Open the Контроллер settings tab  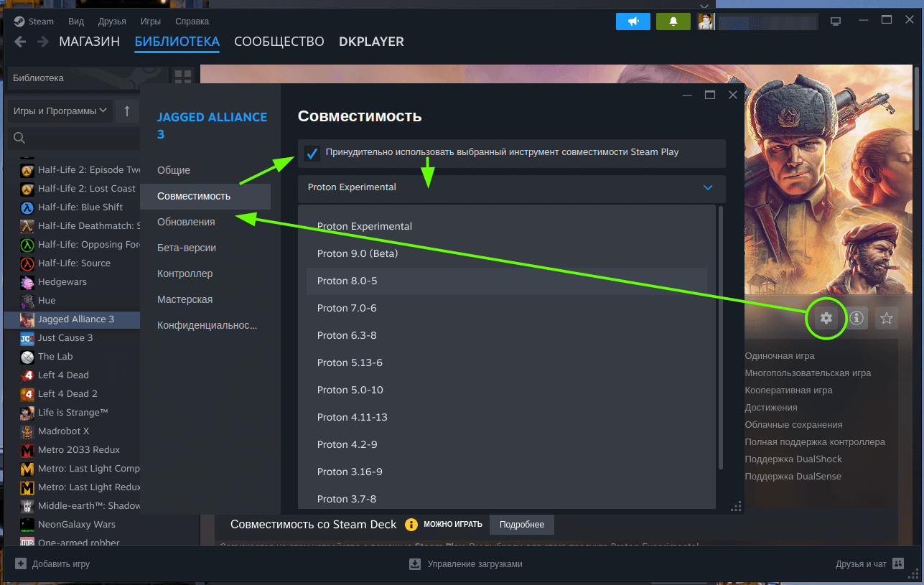[x=205, y=273]
